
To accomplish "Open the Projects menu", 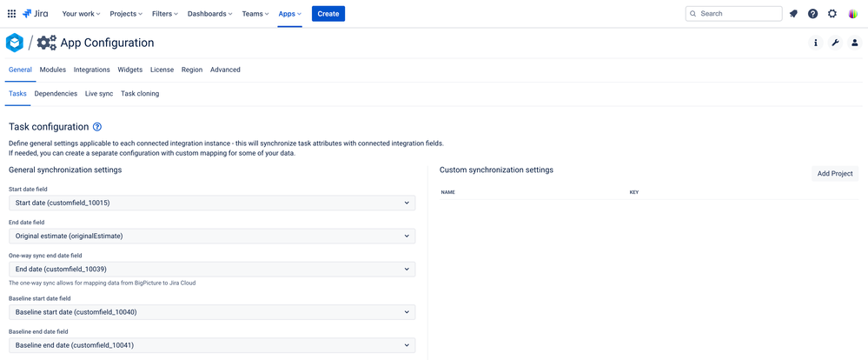I will pyautogui.click(x=126, y=14).
